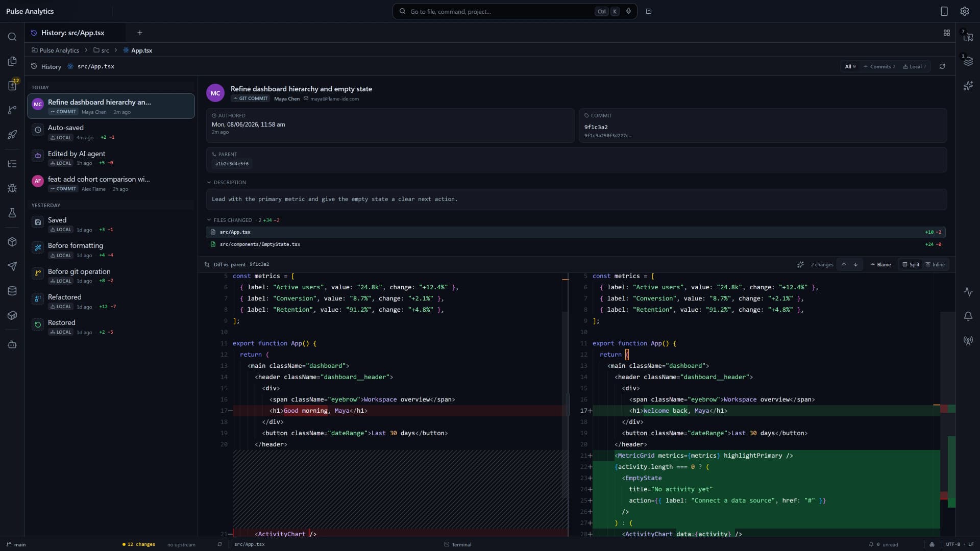
Task: Click the commit hash 9f1c3a2
Action: pyautogui.click(x=596, y=127)
